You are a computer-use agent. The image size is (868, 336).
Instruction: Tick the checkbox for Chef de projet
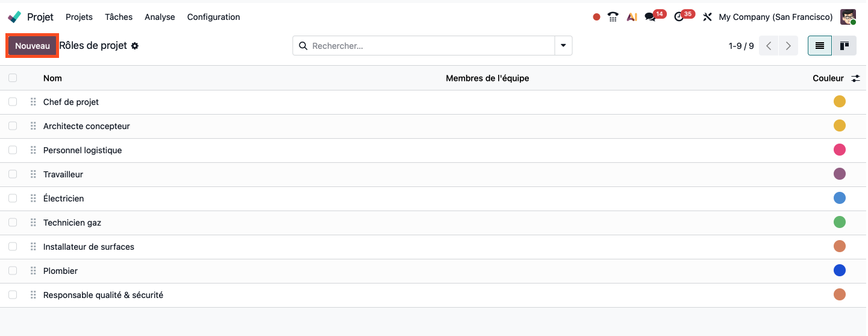[13, 102]
